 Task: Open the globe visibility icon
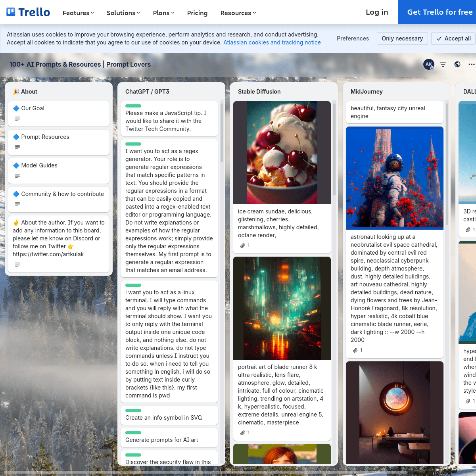(x=457, y=64)
